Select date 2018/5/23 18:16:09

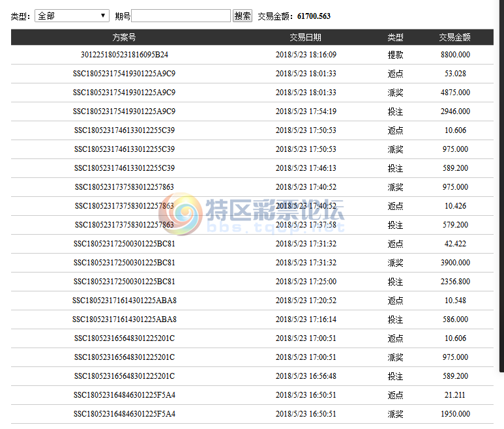306,55
